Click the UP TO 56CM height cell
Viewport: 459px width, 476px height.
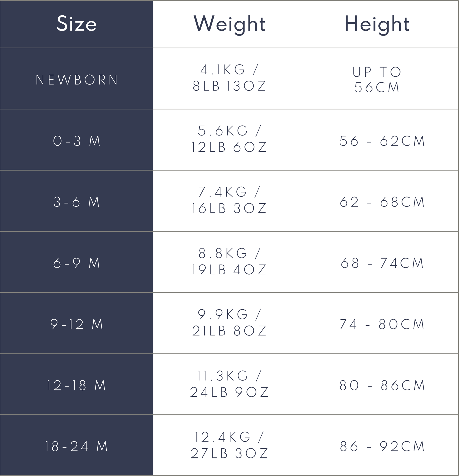coord(377,80)
